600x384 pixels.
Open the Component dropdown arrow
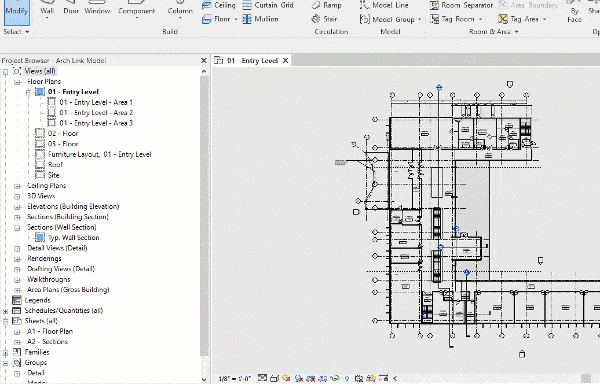click(x=137, y=18)
